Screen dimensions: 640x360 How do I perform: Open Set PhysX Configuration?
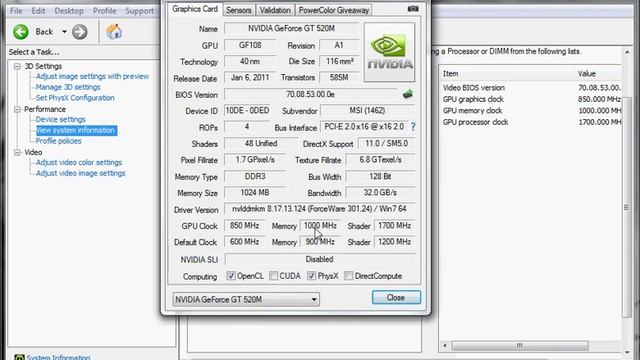[75, 98]
